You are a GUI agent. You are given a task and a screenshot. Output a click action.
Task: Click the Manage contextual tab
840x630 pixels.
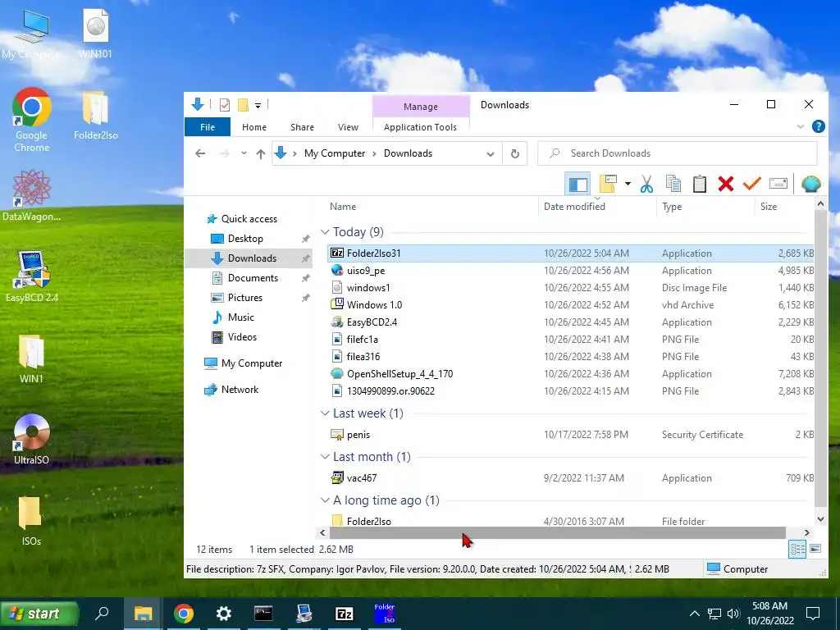pyautogui.click(x=421, y=107)
